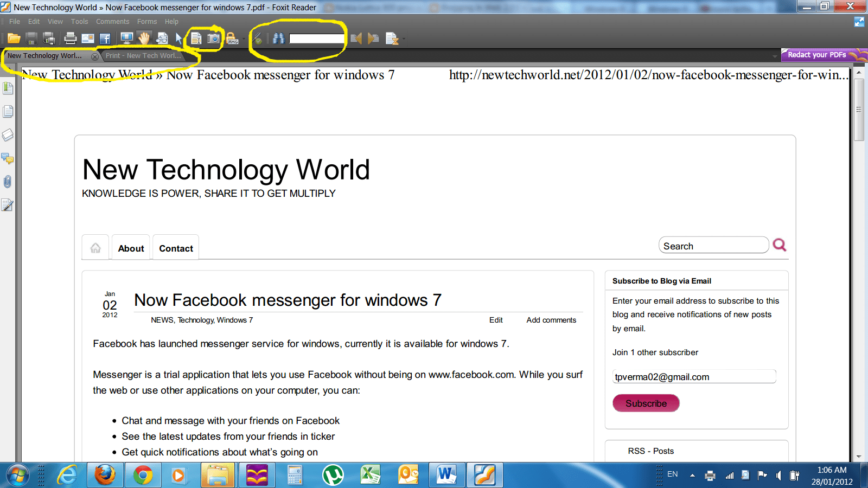868x488 pixels.
Task: Click the Redact your PDFs banner
Action: [x=824, y=55]
